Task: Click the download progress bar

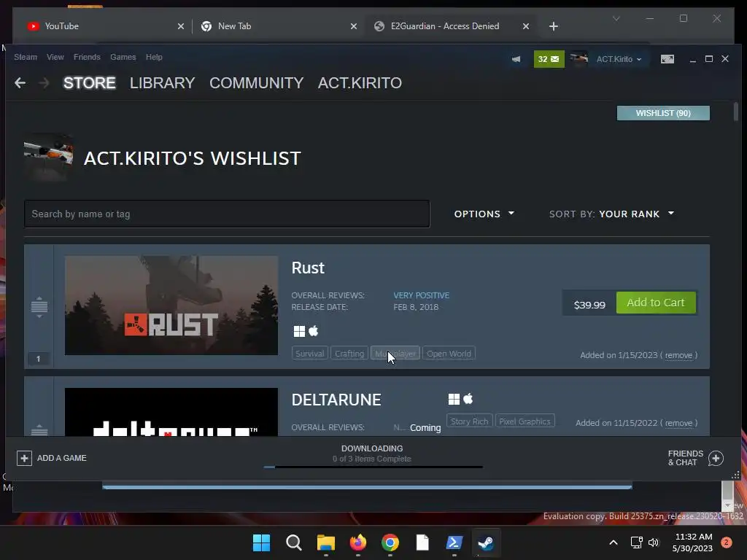Action: [373, 467]
